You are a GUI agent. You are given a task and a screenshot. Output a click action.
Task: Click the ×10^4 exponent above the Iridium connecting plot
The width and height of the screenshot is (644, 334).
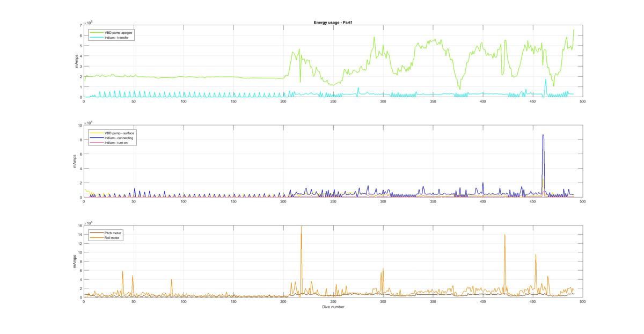point(88,122)
